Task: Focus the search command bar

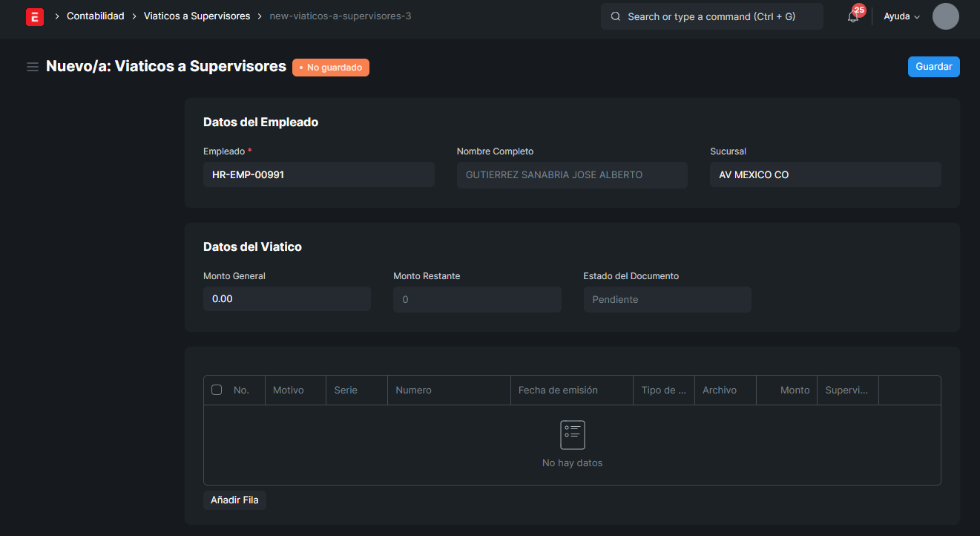Action: tap(711, 16)
